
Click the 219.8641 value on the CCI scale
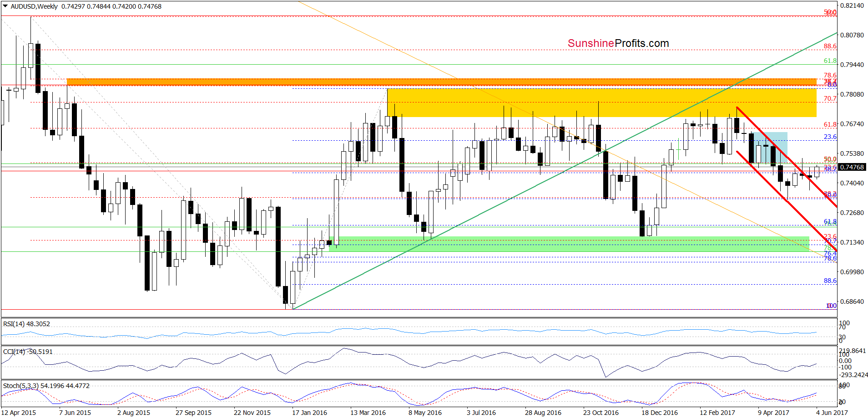pos(853,351)
